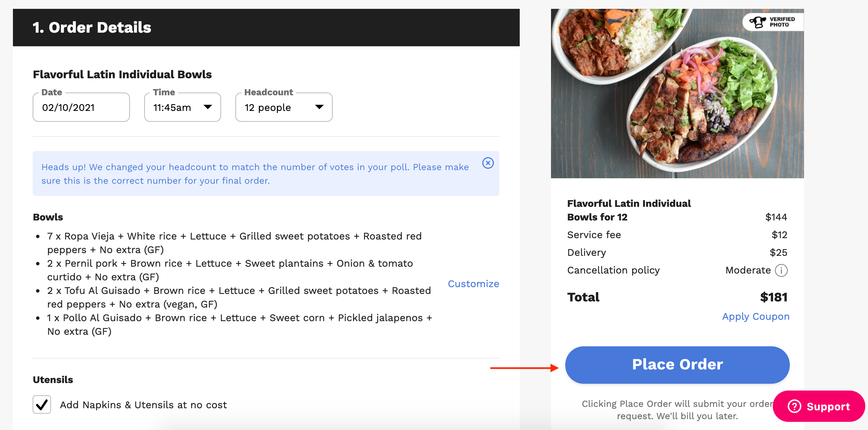Image resolution: width=868 pixels, height=430 pixels.
Task: Click the $181 total amount
Action: [x=773, y=297]
